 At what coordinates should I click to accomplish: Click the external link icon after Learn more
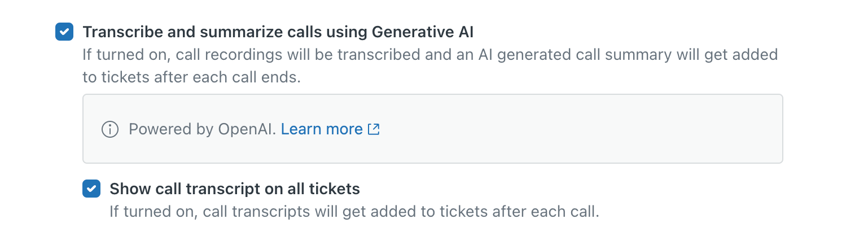coord(374,129)
